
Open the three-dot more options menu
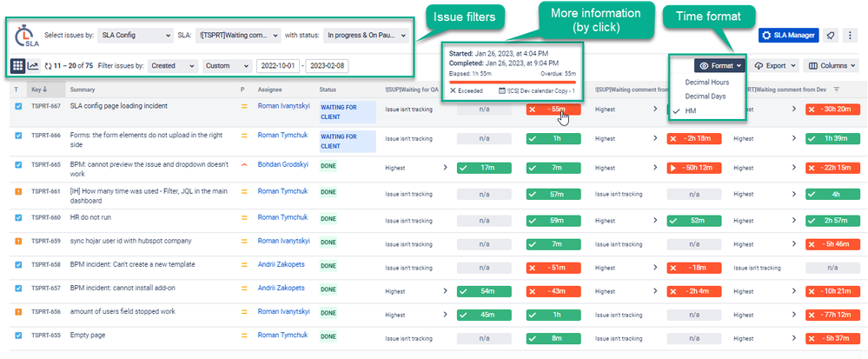tap(851, 35)
